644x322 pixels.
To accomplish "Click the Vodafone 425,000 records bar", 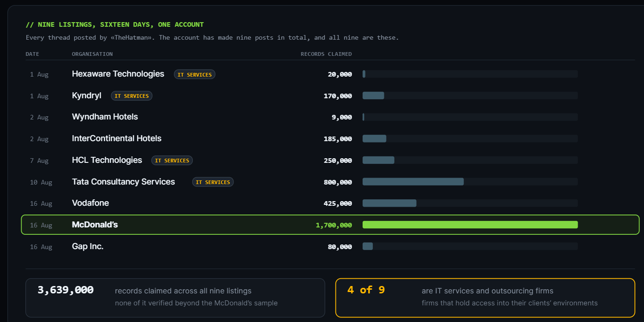I will 389,203.
